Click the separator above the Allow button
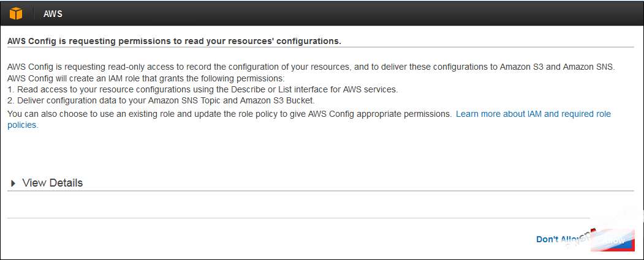This screenshot has height=260, width=644. coord(298,218)
